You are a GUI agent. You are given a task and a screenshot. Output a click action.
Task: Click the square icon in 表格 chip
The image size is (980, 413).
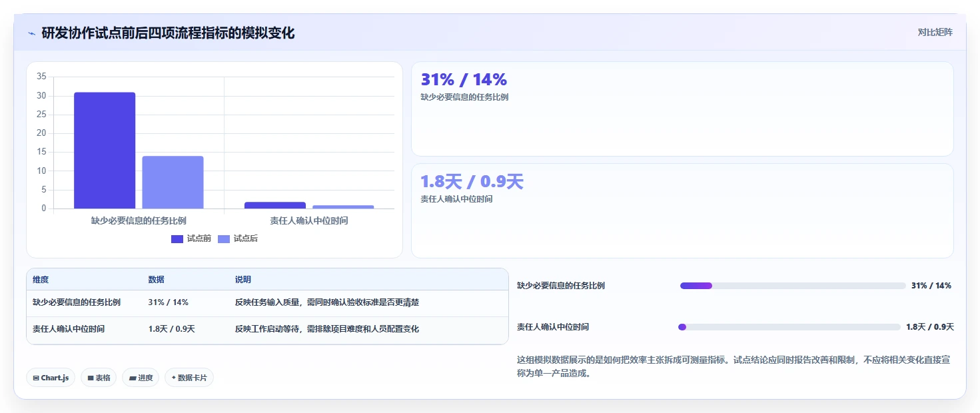[91, 378]
